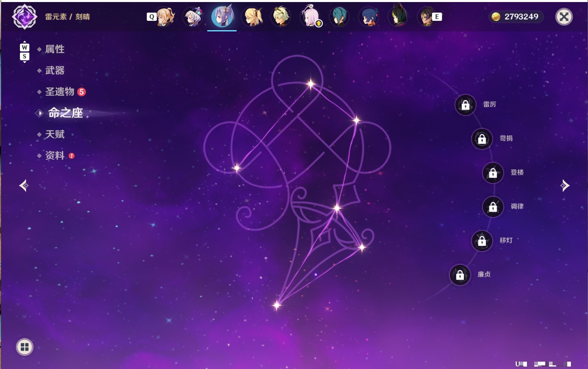The width and height of the screenshot is (588, 369).
Task: Click the lock icon for 苛捐
Action: coord(482,139)
